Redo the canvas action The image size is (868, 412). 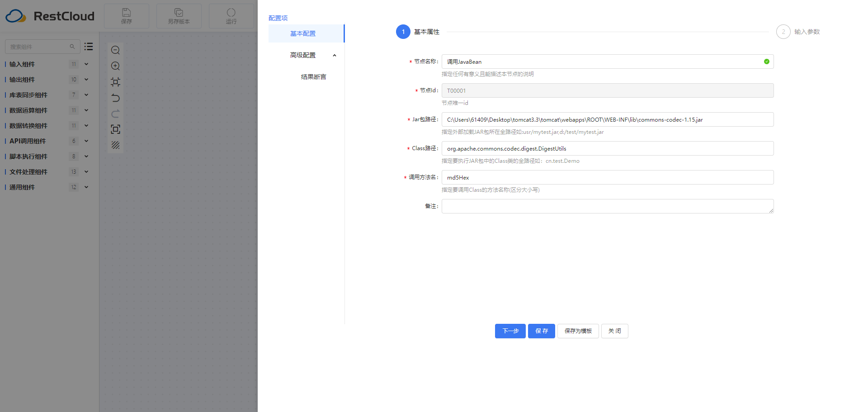pyautogui.click(x=115, y=114)
